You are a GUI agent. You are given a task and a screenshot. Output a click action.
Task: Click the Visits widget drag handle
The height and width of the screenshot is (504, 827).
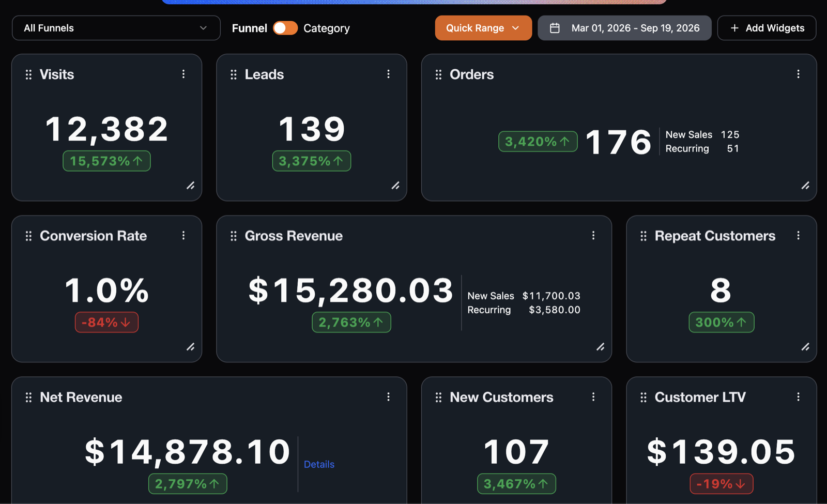[x=28, y=75]
